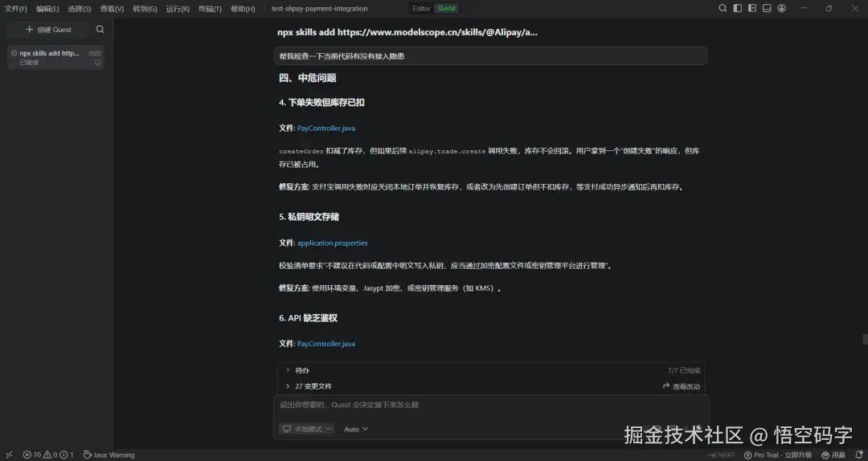Click the monitor icon on the quest card
The width and height of the screenshot is (868, 461).
point(98,63)
